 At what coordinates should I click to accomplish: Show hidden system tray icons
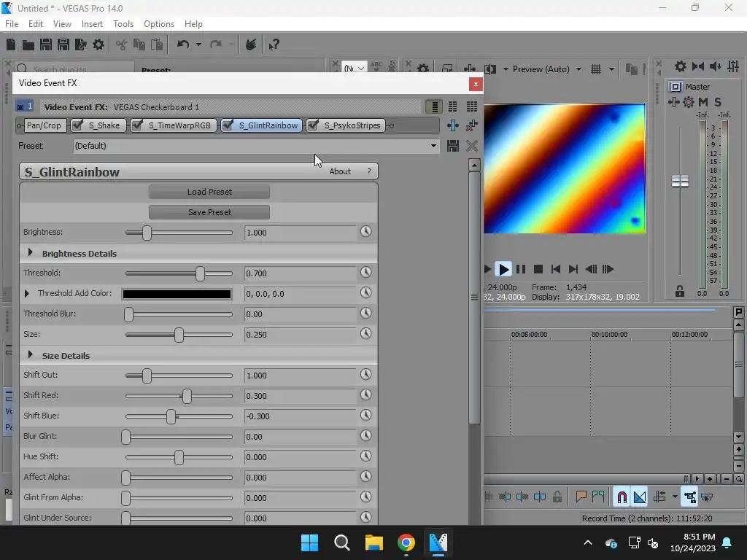point(588,542)
